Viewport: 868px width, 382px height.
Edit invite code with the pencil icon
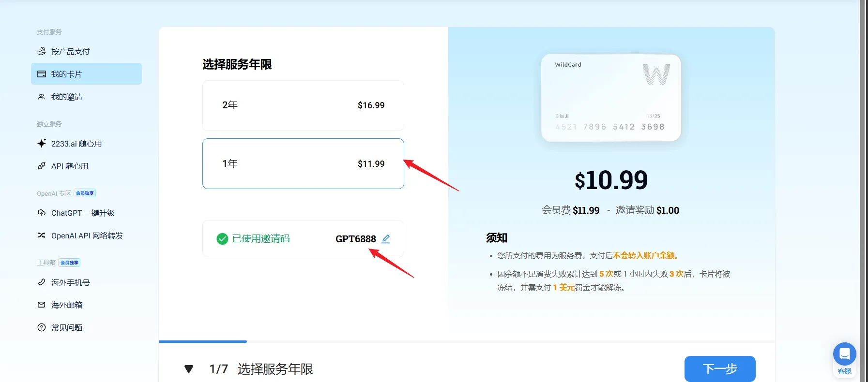[386, 239]
